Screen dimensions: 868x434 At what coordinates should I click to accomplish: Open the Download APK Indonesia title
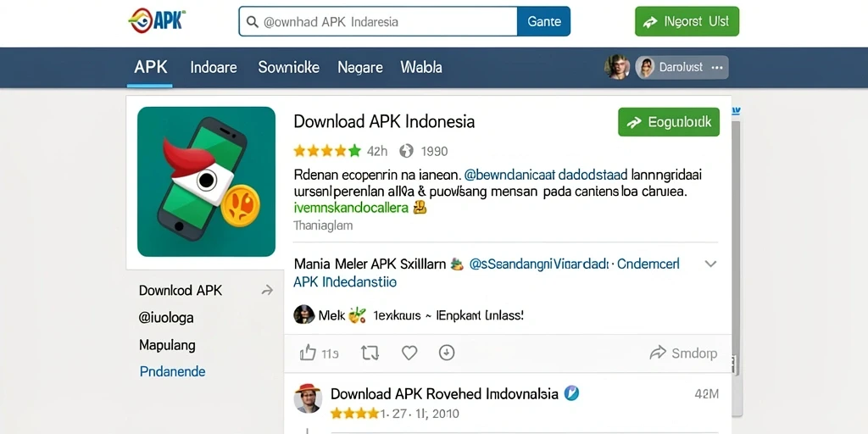click(x=384, y=121)
